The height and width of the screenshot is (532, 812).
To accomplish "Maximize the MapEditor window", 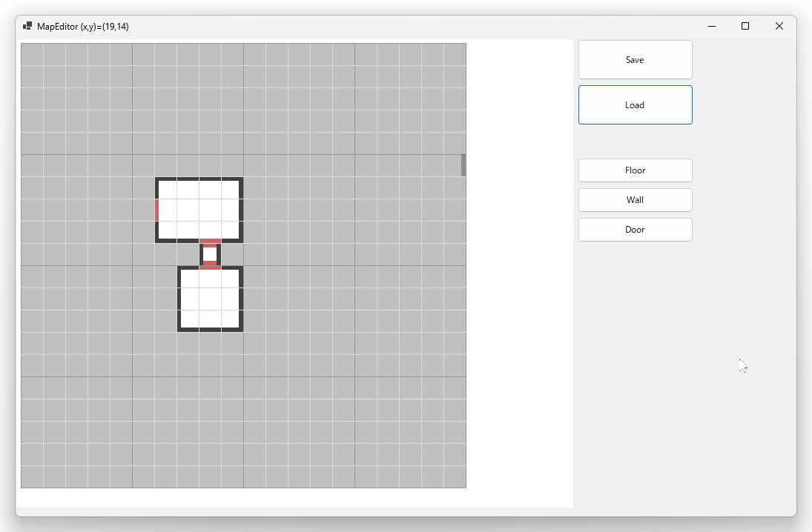I will pyautogui.click(x=745, y=26).
